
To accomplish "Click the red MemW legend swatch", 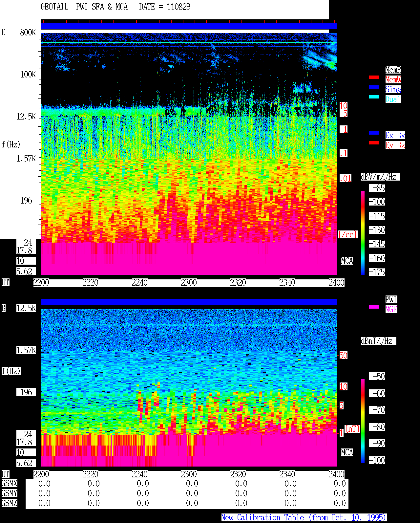I will [374, 77].
